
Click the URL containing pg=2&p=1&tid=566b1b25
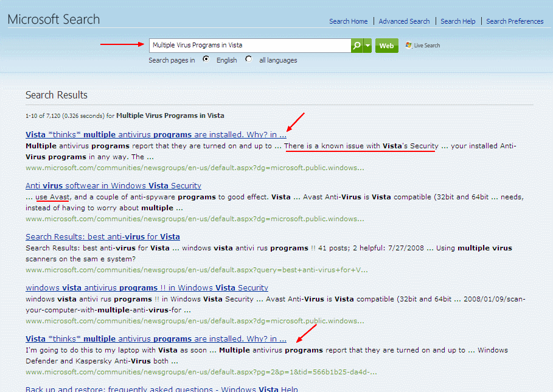[x=201, y=373]
